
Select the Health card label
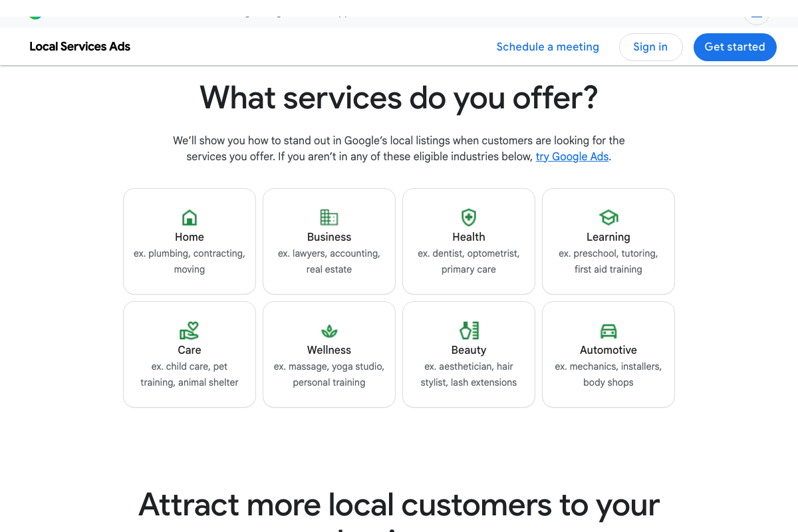[469, 237]
